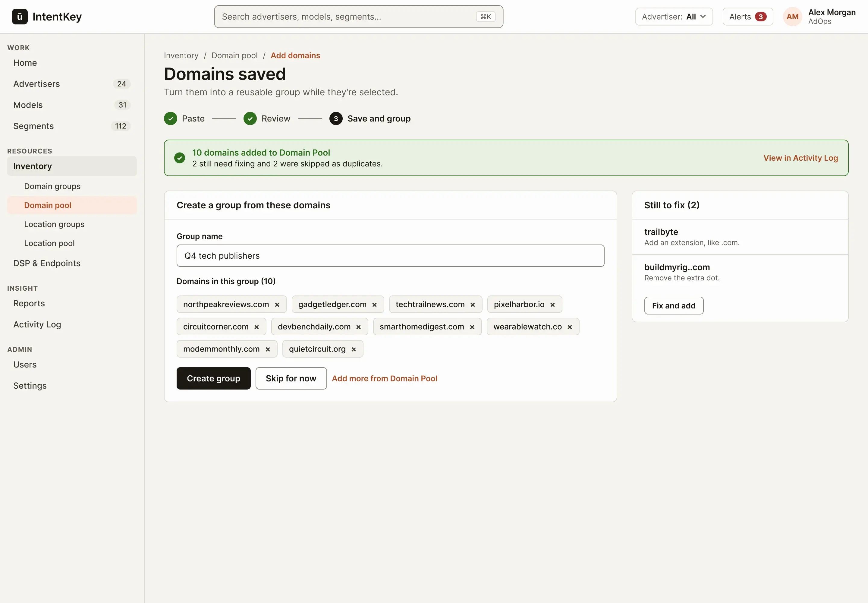Viewport: 868px width, 603px height.
Task: Focus the search advertisers, models, segments field
Action: [x=359, y=17]
